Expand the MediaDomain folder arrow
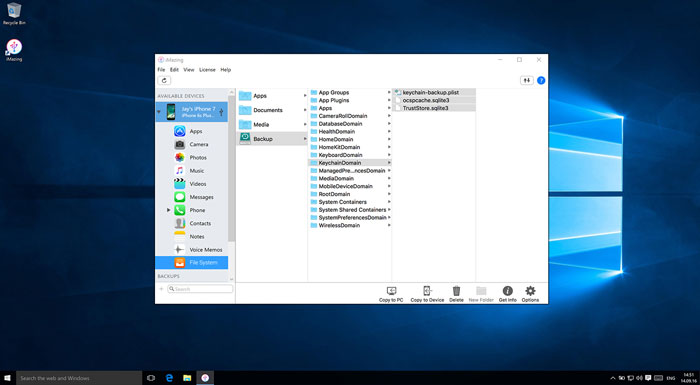 coord(389,178)
